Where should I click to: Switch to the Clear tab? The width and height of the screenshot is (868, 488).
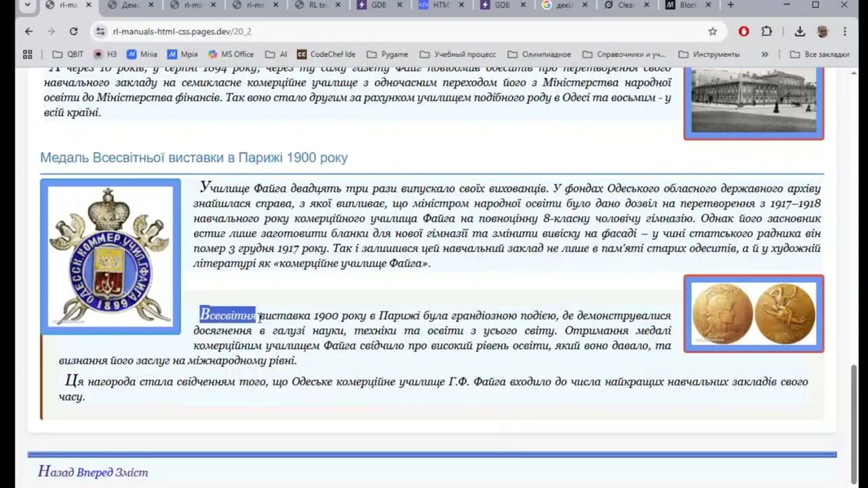pyautogui.click(x=627, y=5)
